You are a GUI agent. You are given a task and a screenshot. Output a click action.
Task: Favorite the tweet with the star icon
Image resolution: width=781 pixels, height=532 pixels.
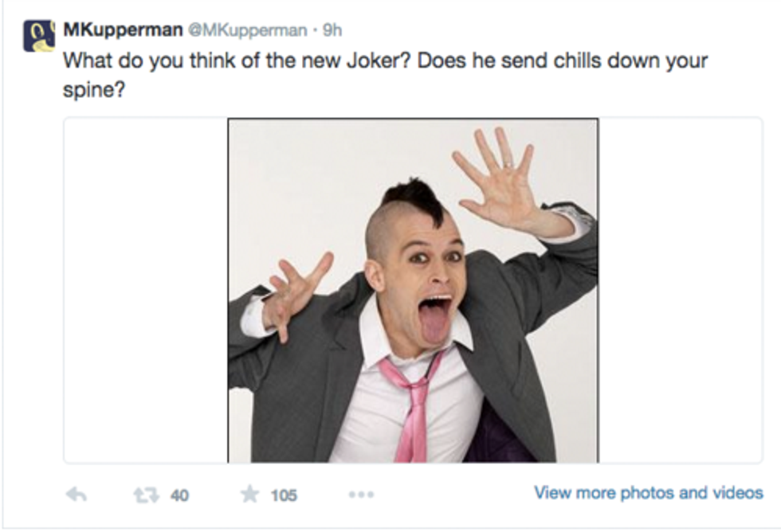[248, 495]
